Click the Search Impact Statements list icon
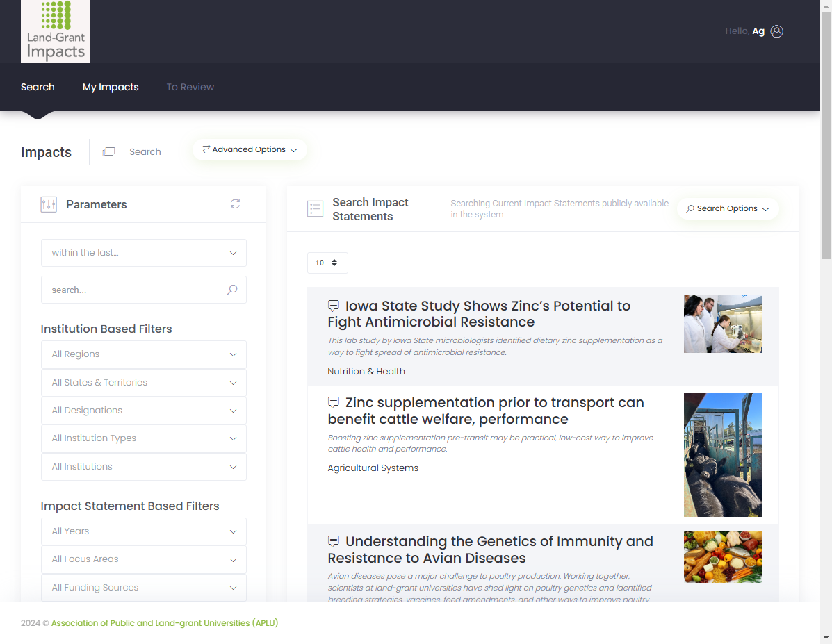Screen dimensions: 832x644 point(315,208)
